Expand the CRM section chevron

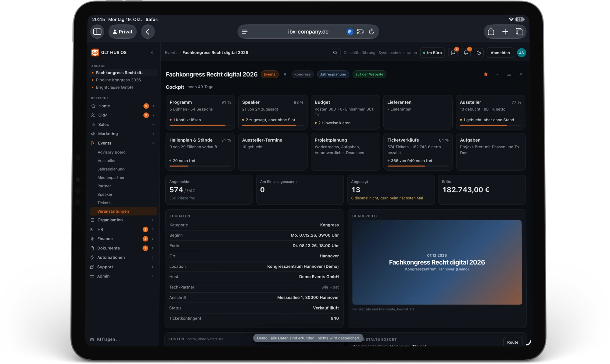pyautogui.click(x=153, y=115)
